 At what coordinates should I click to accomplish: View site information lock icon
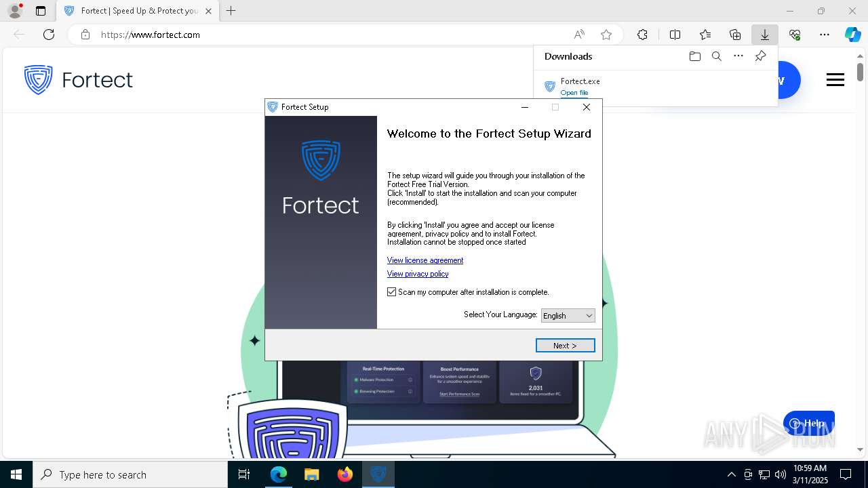(85, 35)
